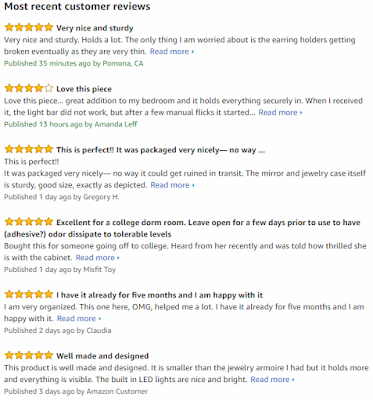The height and width of the screenshot is (400, 373).
Task: Open the 'Well made and designed' review title
Action: pos(102,356)
